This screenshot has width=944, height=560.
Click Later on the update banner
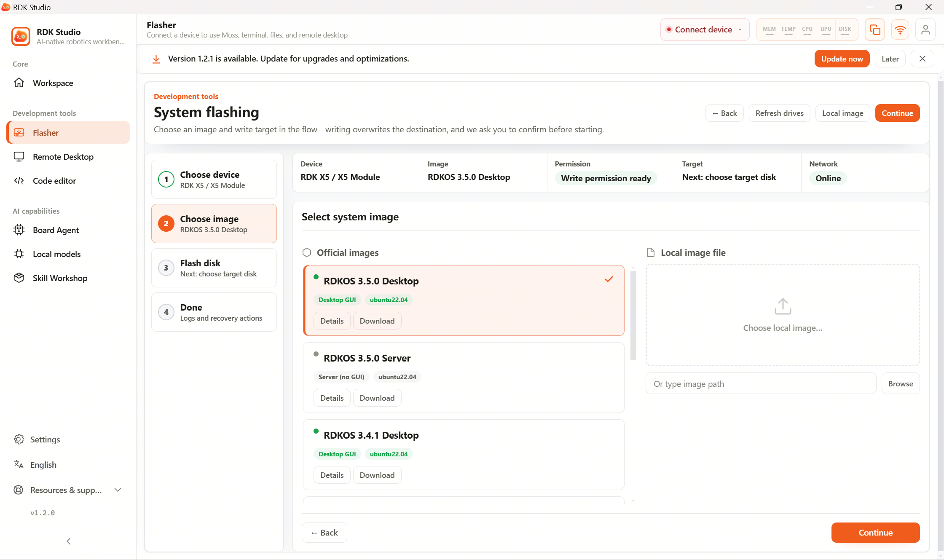pyautogui.click(x=890, y=59)
